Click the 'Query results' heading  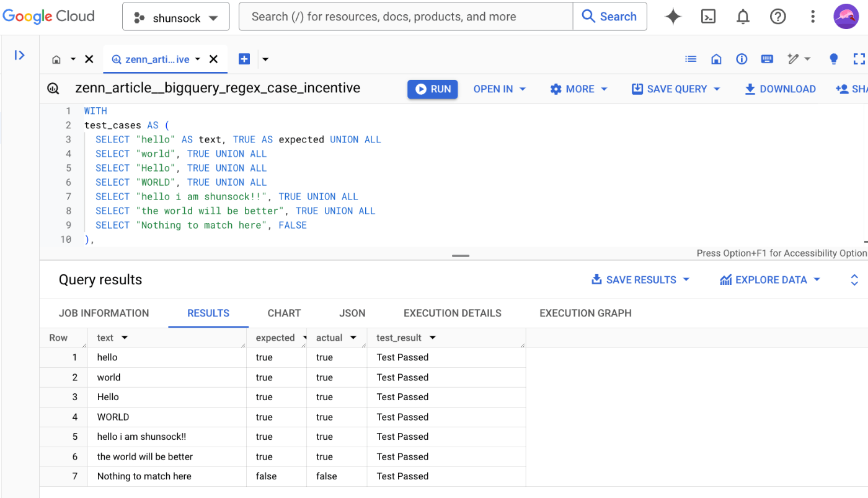(x=100, y=280)
